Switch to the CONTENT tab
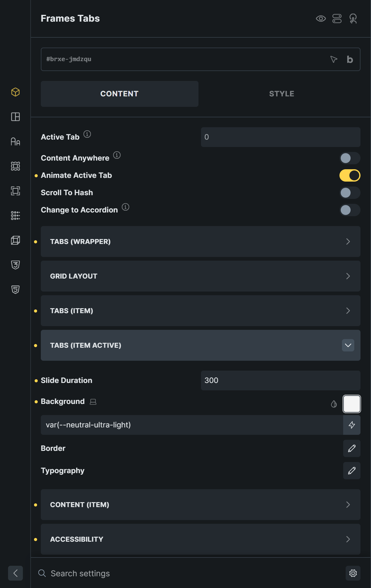The height and width of the screenshot is (588, 371). [x=120, y=94]
